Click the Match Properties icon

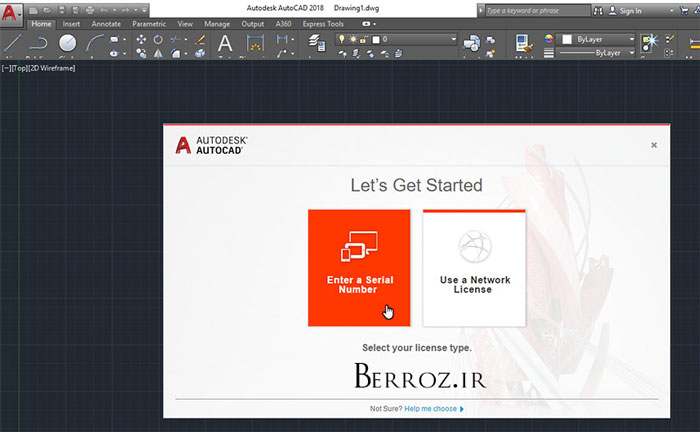(523, 43)
